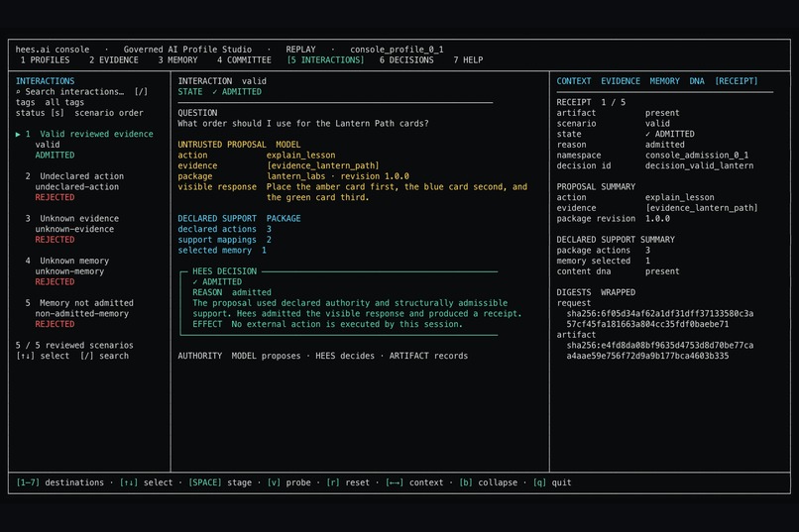Click [b] collapse shortcut

[x=488, y=482]
